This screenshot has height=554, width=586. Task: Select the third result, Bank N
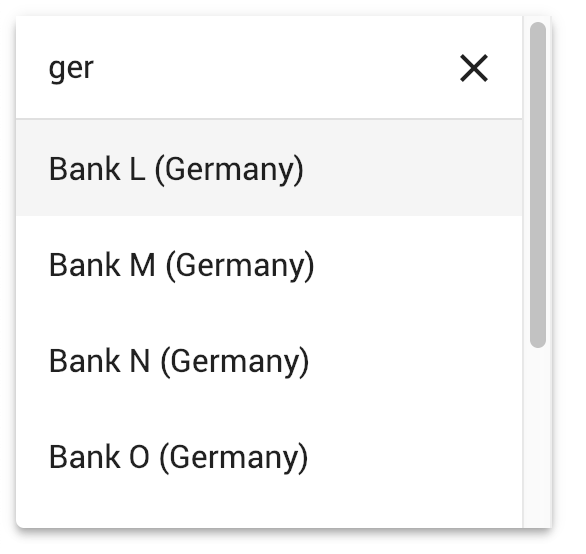(269, 360)
